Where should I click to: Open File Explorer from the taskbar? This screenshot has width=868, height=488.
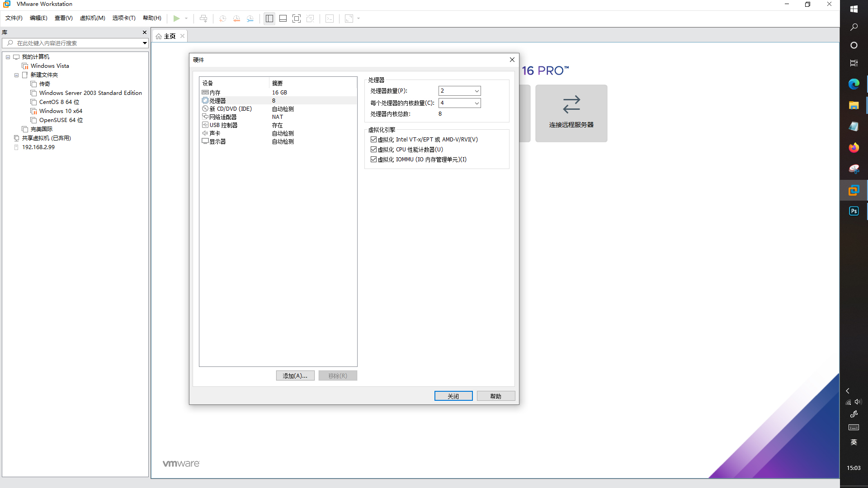854,105
